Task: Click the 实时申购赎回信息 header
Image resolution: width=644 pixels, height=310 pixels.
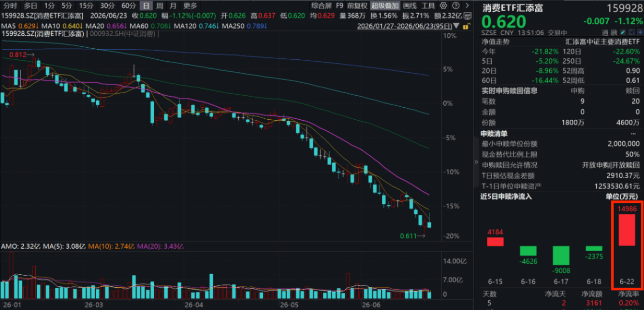Action: click(509, 90)
